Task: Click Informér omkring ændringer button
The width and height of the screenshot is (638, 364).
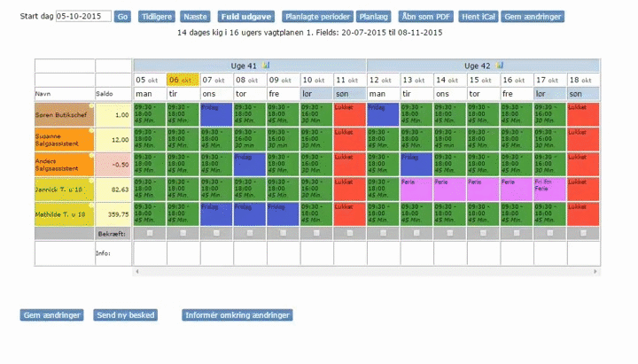Action: [237, 315]
